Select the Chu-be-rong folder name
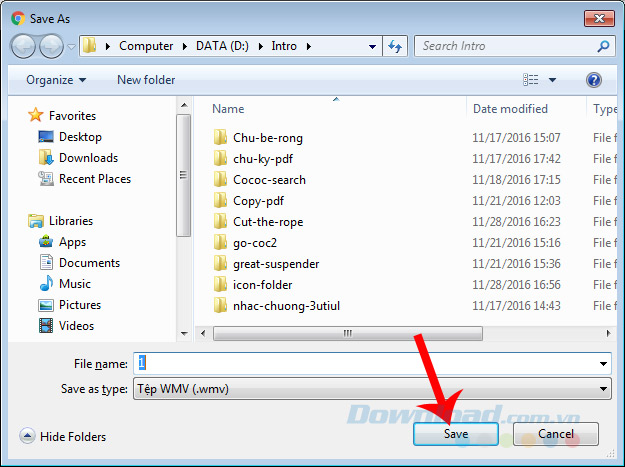625x467 pixels. pos(268,138)
